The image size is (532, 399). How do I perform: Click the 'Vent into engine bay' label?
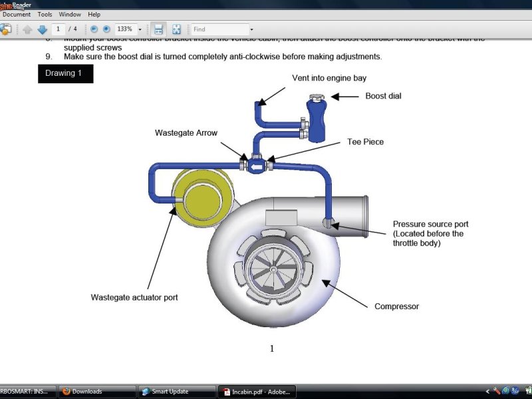329,78
